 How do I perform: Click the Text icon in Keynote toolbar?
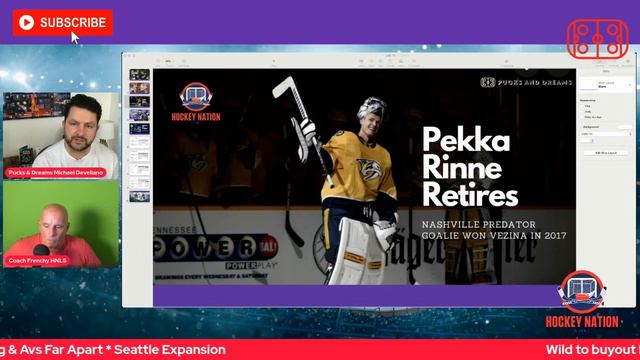(380, 62)
